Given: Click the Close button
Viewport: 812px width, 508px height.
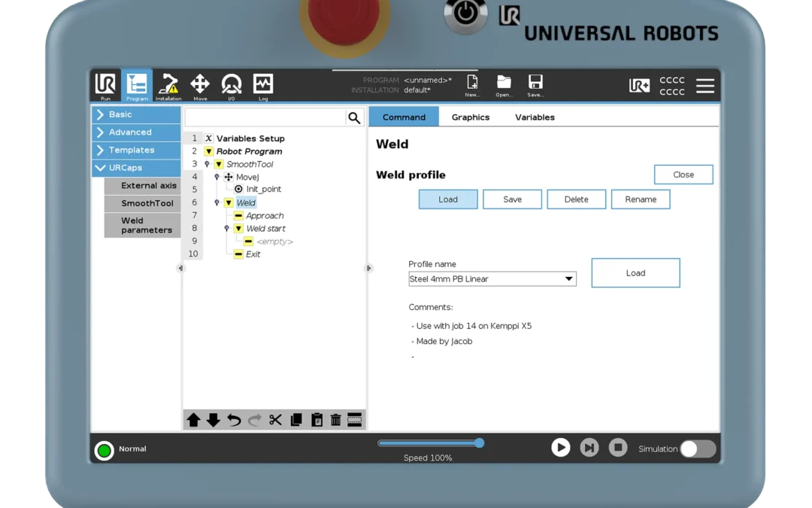Looking at the screenshot, I should click(x=683, y=175).
